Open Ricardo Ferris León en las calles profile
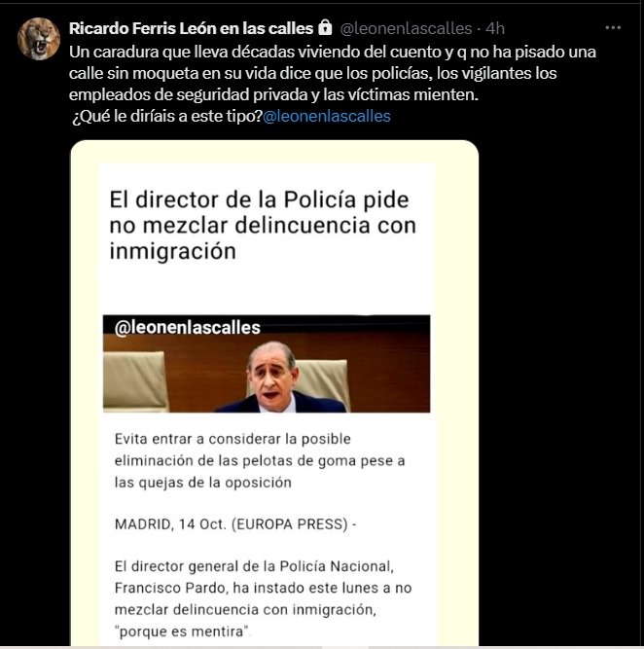The width and height of the screenshot is (644, 649). [x=191, y=28]
